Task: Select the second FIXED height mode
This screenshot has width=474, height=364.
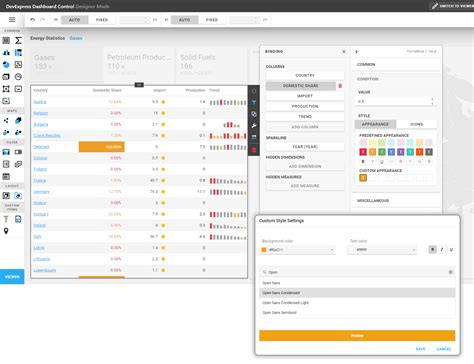Action: [x=212, y=20]
